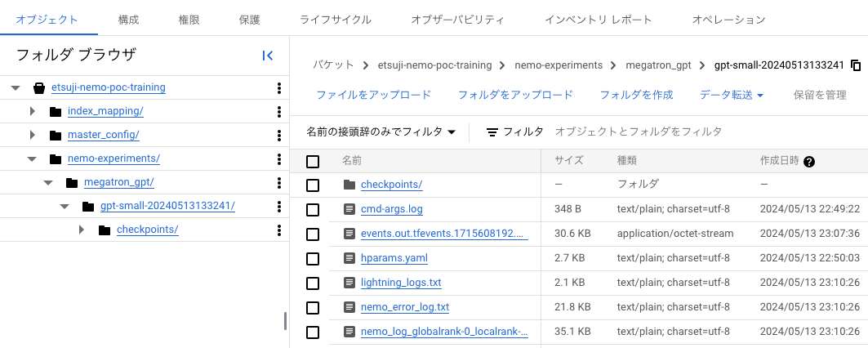This screenshot has width=868, height=348.
Task: Click the folder icon of index_mapping/ in tree
Action: tap(56, 111)
